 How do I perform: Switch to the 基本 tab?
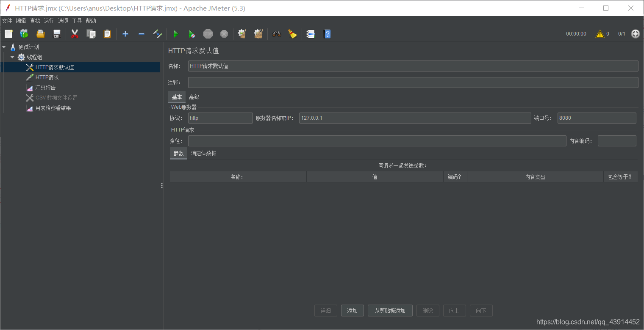coord(177,97)
